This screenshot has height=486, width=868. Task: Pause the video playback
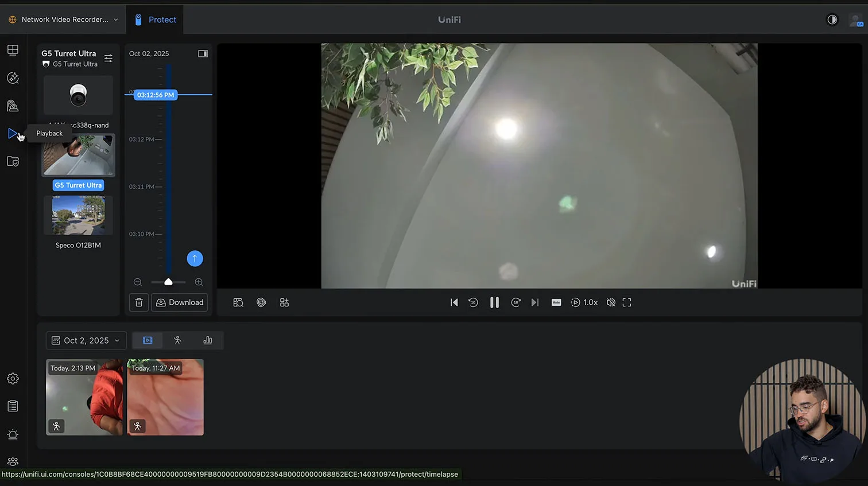(494, 302)
